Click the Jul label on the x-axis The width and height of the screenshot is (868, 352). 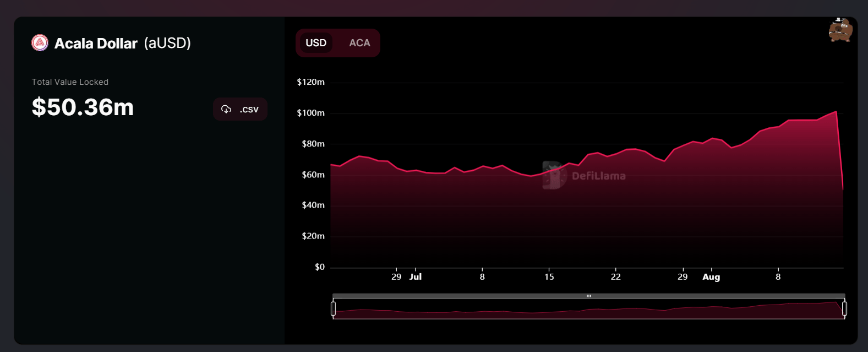point(416,277)
